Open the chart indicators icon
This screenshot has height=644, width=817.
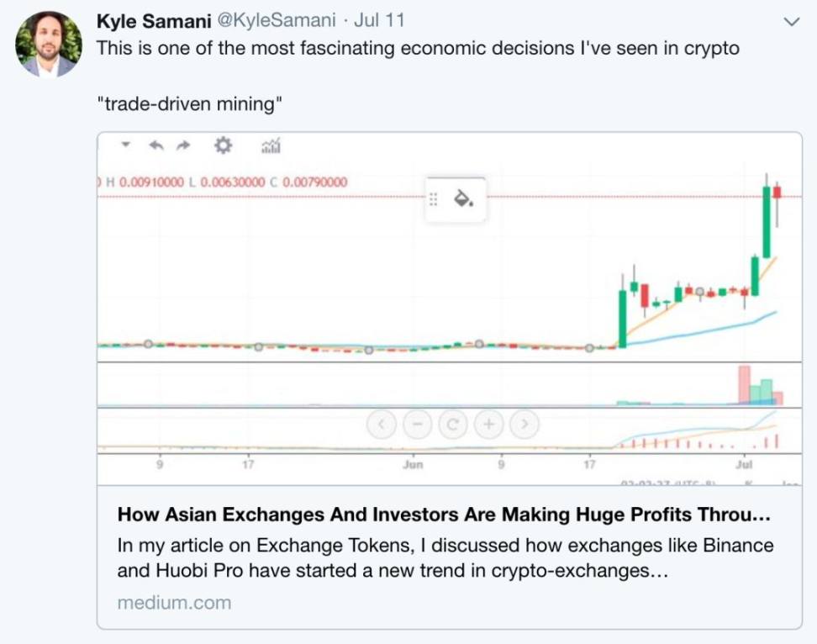[271, 147]
